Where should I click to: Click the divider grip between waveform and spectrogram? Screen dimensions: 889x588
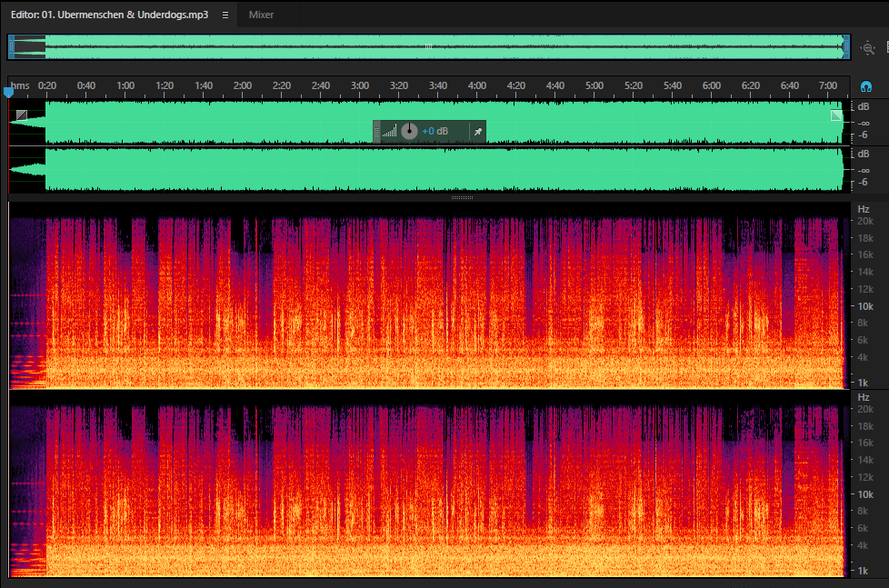pos(462,197)
